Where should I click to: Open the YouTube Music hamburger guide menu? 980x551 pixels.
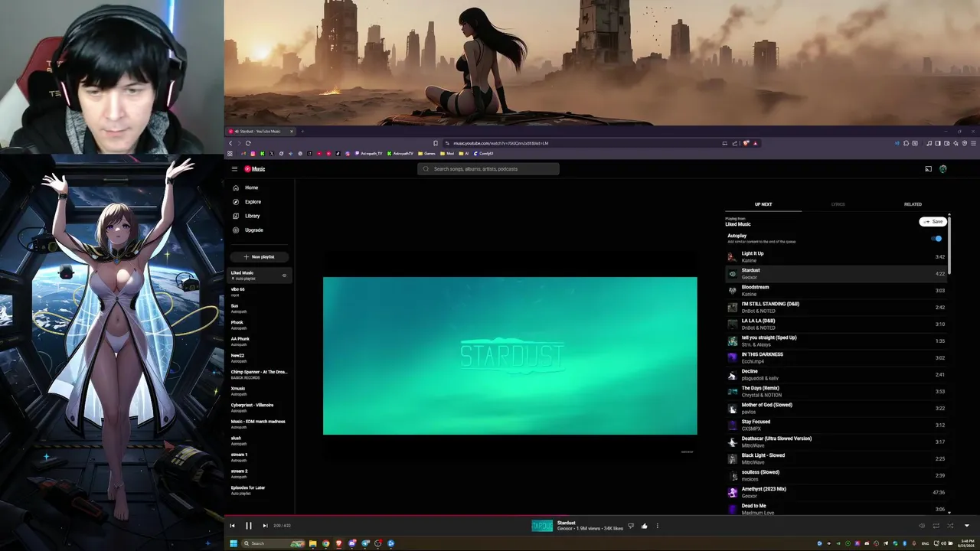pos(234,169)
